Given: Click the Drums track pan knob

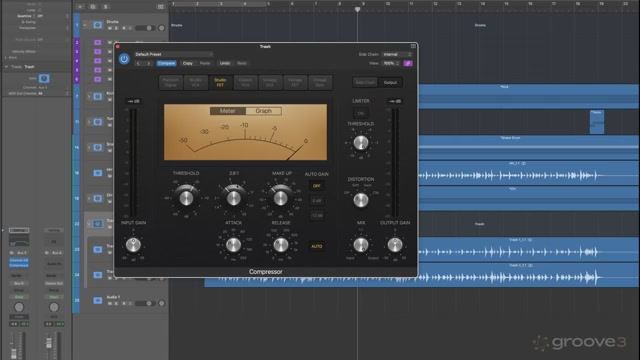Looking at the screenshot, I should click(162, 28).
